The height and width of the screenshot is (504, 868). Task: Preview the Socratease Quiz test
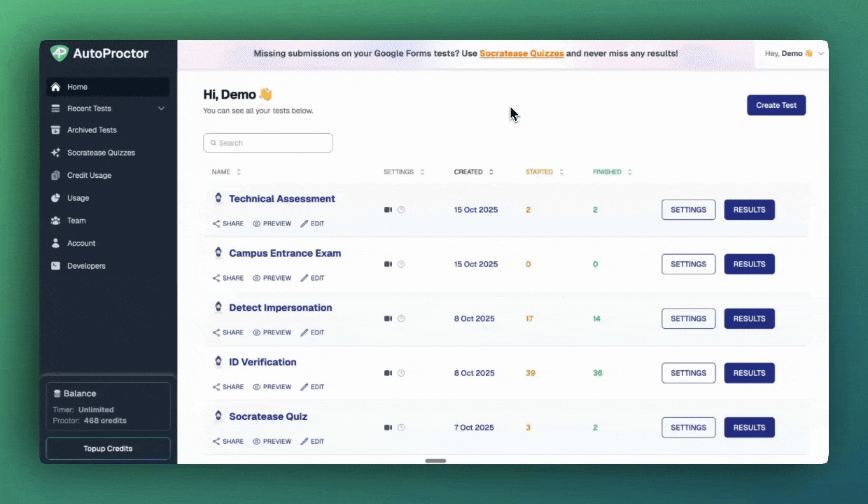272,442
